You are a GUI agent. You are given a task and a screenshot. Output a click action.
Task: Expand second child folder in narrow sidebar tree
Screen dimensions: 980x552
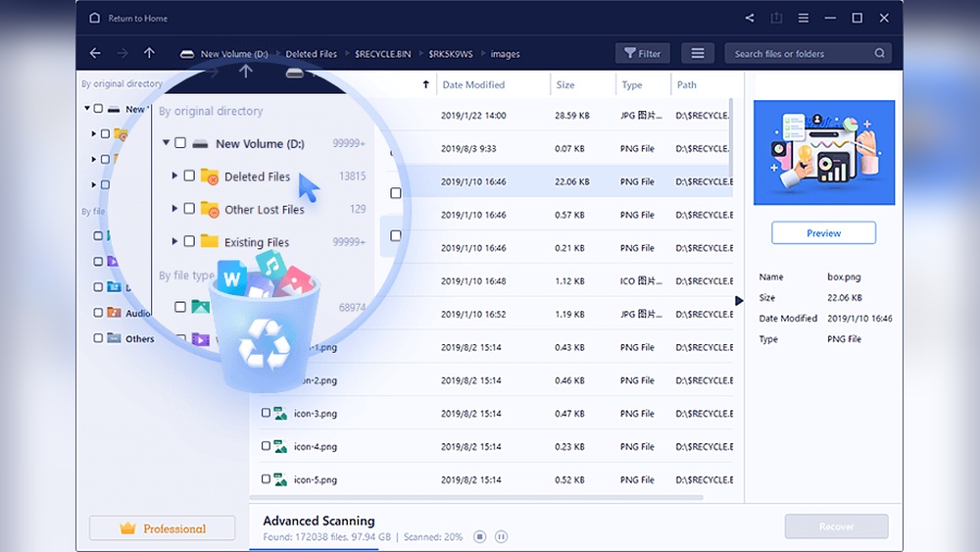coord(94,160)
